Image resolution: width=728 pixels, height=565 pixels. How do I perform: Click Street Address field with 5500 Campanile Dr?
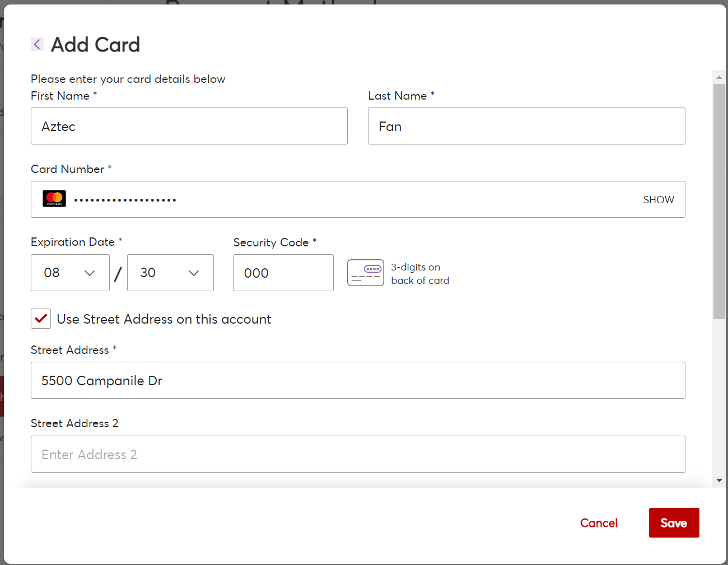point(358,380)
